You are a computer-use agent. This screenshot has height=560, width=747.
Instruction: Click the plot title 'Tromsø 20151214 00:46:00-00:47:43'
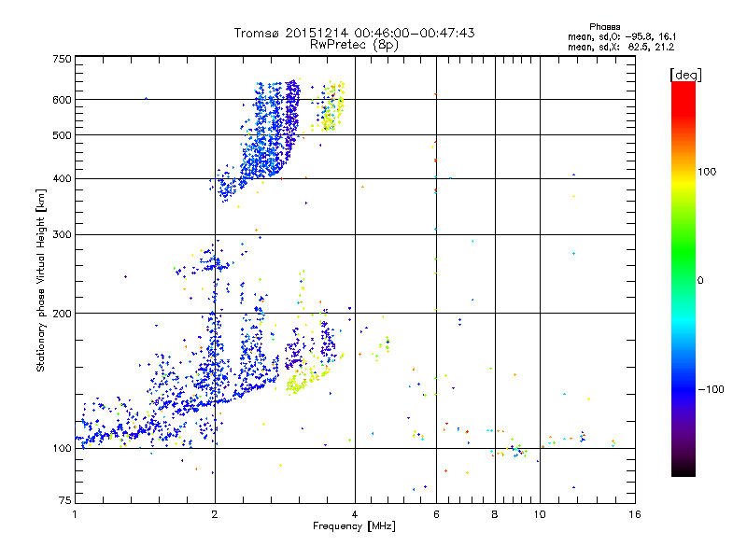click(x=354, y=33)
